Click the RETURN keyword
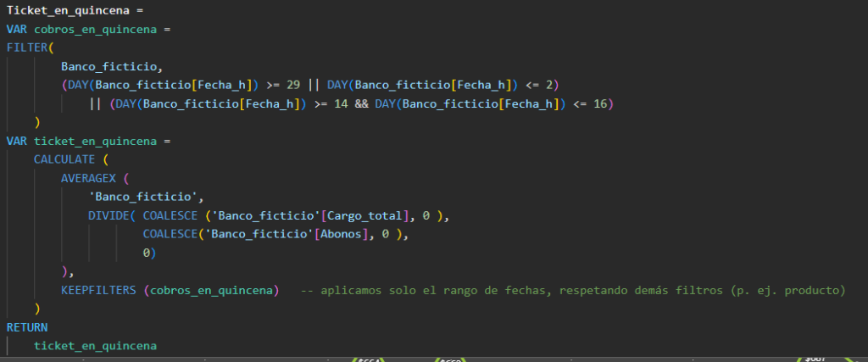Image resolution: width=868 pixels, height=362 pixels. [x=27, y=327]
